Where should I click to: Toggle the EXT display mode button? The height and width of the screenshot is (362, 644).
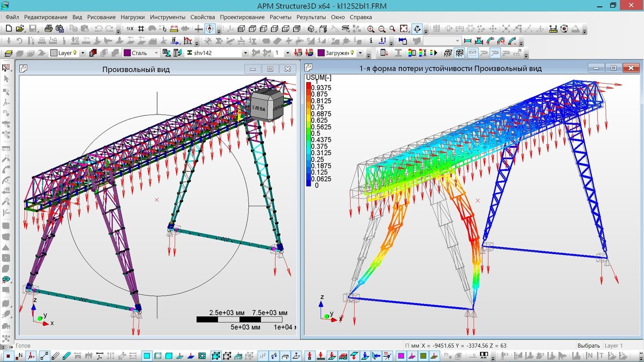coord(473,53)
